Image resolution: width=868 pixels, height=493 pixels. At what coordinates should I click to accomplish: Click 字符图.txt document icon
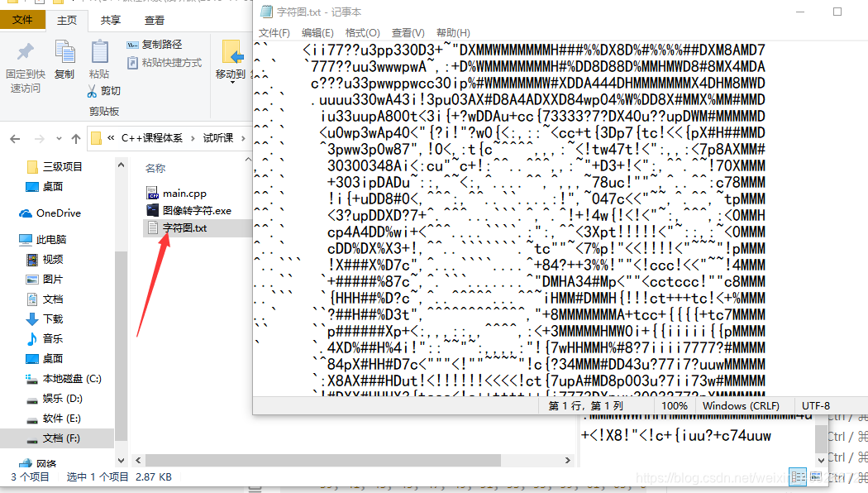(152, 227)
